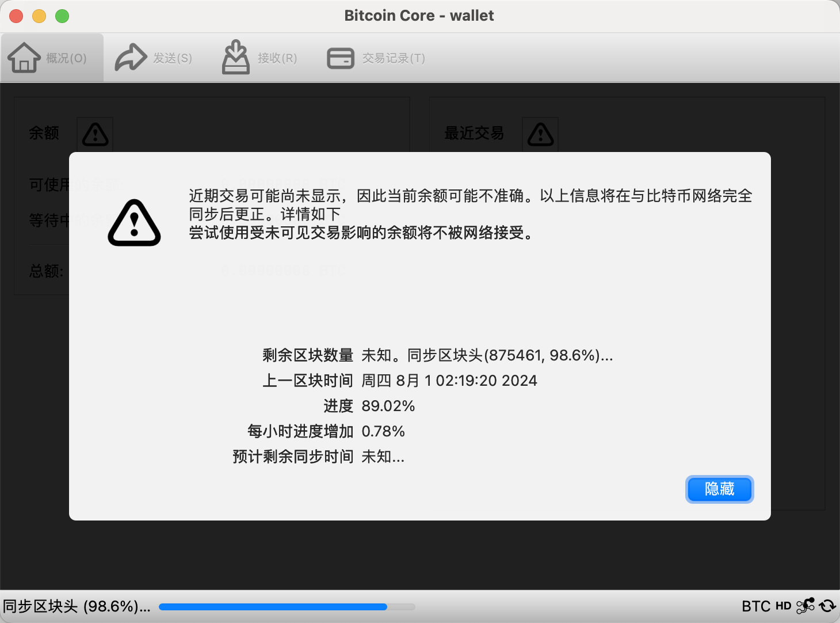Click the 隐藏 hide button

coord(719,489)
